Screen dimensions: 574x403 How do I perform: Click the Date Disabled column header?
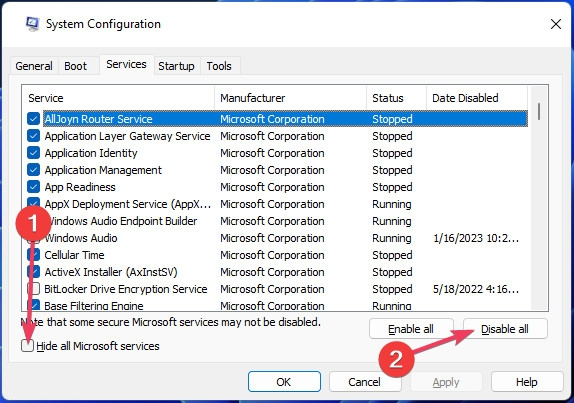tap(477, 98)
